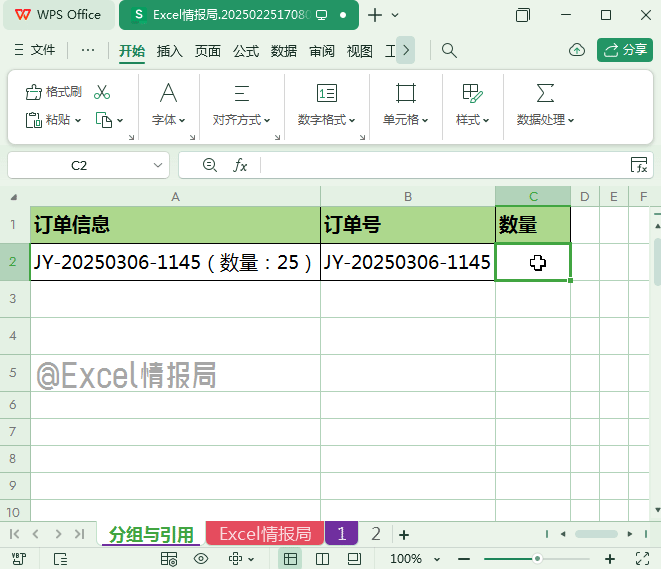Select the Data (数据) ribbon tab
Image resolution: width=661 pixels, height=569 pixels.
[x=284, y=51]
